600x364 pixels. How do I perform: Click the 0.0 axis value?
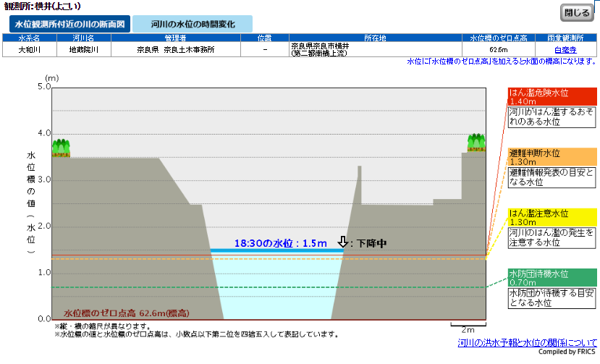(x=44, y=319)
